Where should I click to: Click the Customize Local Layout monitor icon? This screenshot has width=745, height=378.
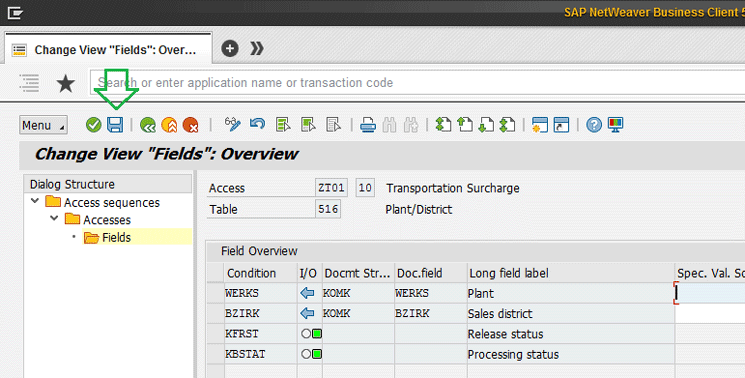point(615,125)
